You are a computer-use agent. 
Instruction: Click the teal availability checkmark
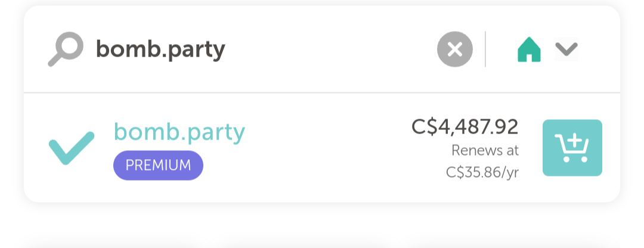tap(71, 148)
